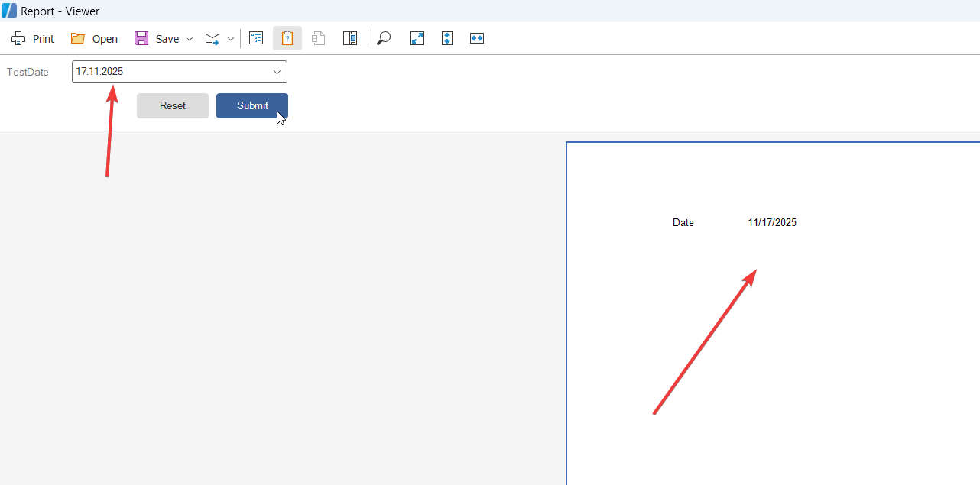This screenshot has width=980, height=485.
Task: Expand the Send Email dropdown arrow
Action: [x=231, y=39]
